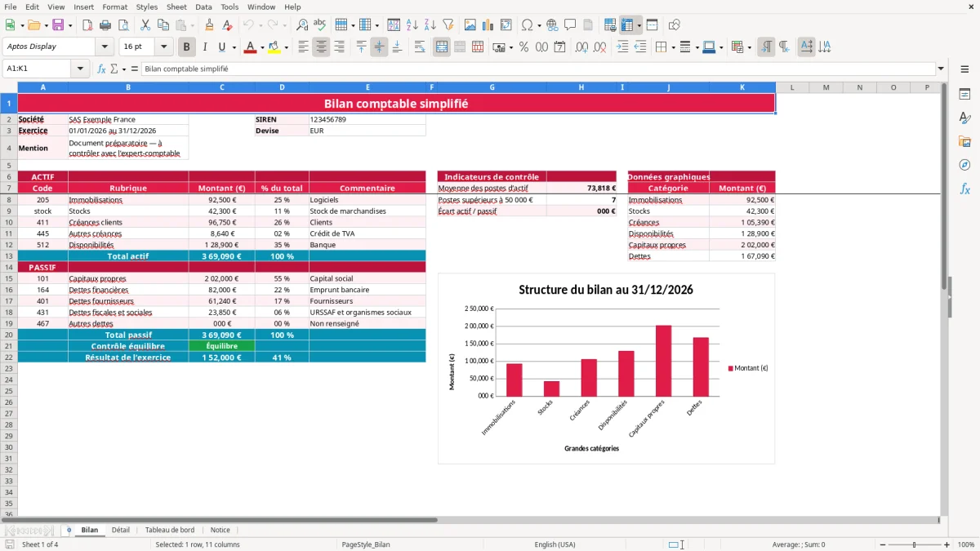Screen dimensions: 980x551
Task: Click Sort Descending icon
Action: 430,25
